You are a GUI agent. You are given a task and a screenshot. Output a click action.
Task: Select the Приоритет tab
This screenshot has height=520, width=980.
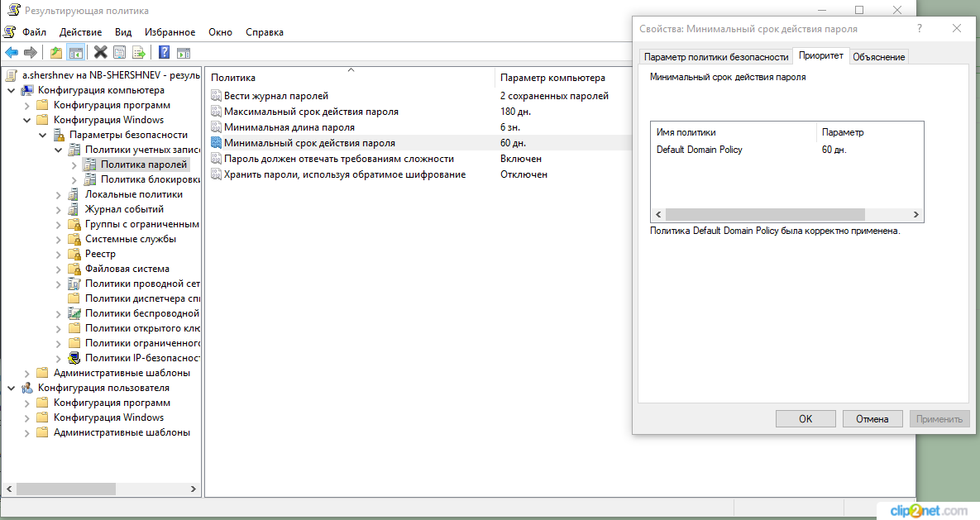820,55
